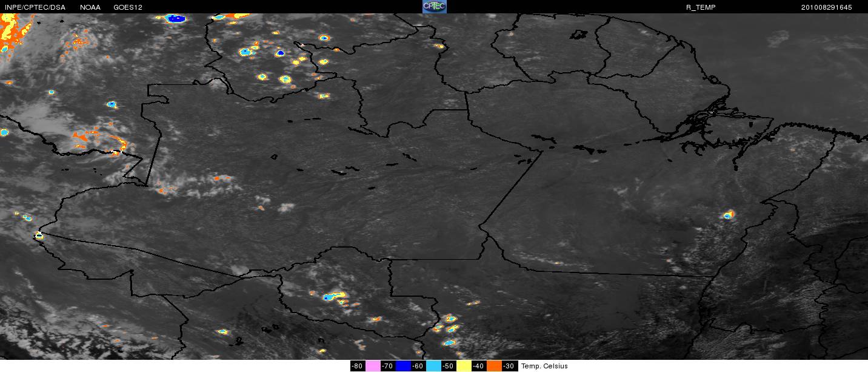
Task: Click the -80 legend value label
Action: (357, 366)
